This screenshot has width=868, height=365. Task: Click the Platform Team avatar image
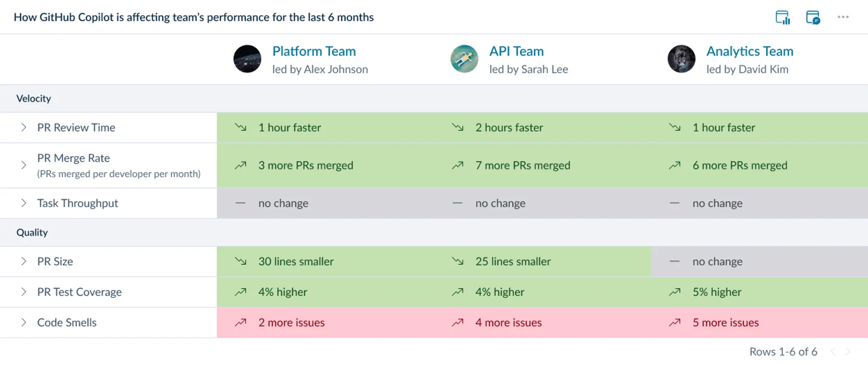click(x=247, y=59)
